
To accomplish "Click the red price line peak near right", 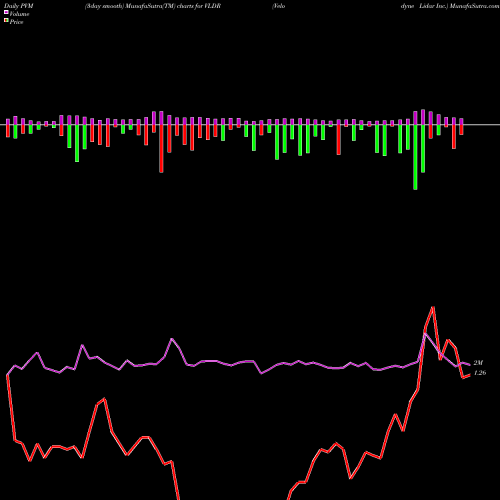I will (x=433, y=307).
